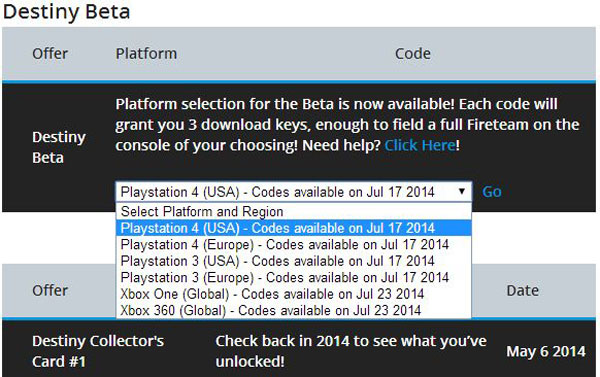This screenshot has width=600, height=377.
Task: Click the Destiny Beta page heading
Action: click(67, 11)
